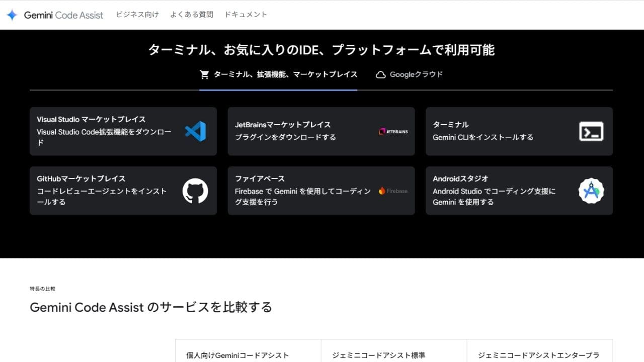Switch to the Googleクラウド tab
This screenshot has width=644, height=362.
[416, 74]
